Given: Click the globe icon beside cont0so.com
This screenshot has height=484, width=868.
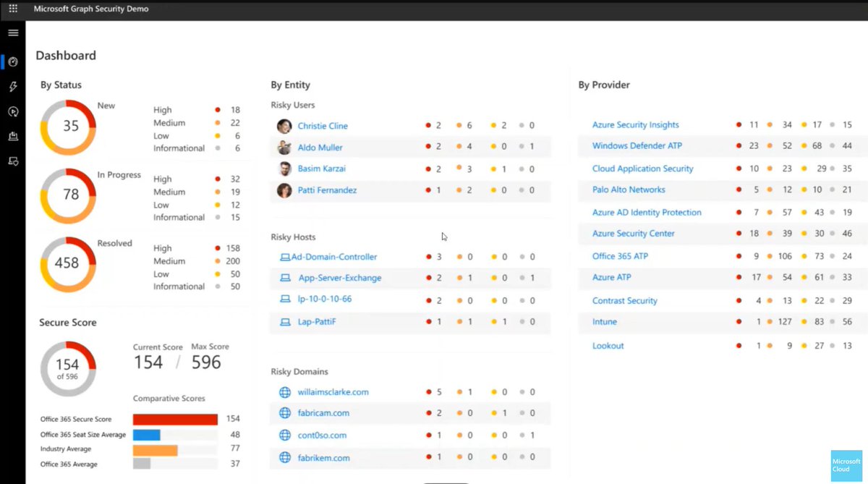Looking at the screenshot, I should tap(284, 436).
